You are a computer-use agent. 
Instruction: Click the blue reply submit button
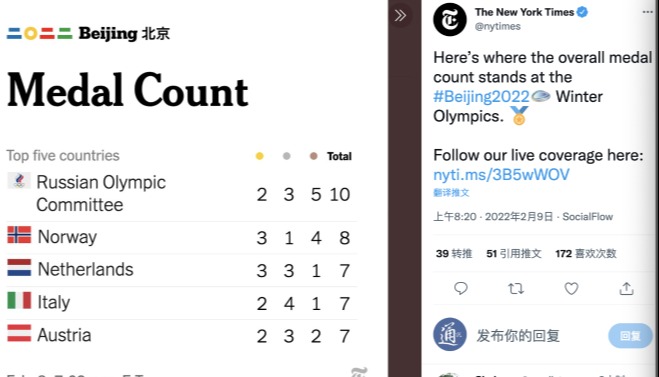pos(630,335)
